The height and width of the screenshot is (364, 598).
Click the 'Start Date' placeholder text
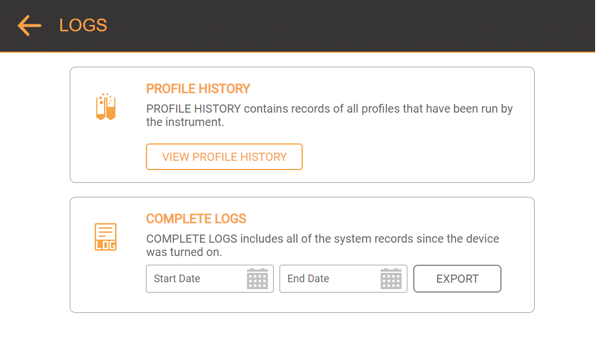tap(177, 279)
